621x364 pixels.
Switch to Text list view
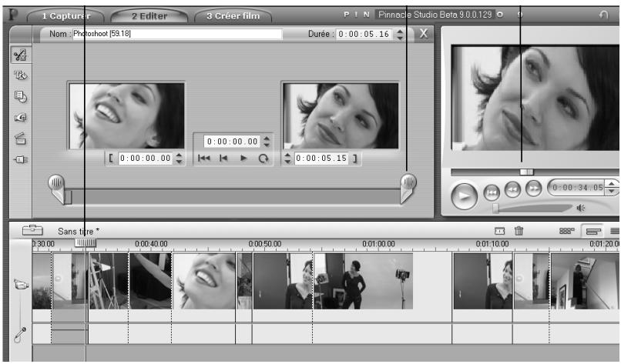tap(614, 231)
